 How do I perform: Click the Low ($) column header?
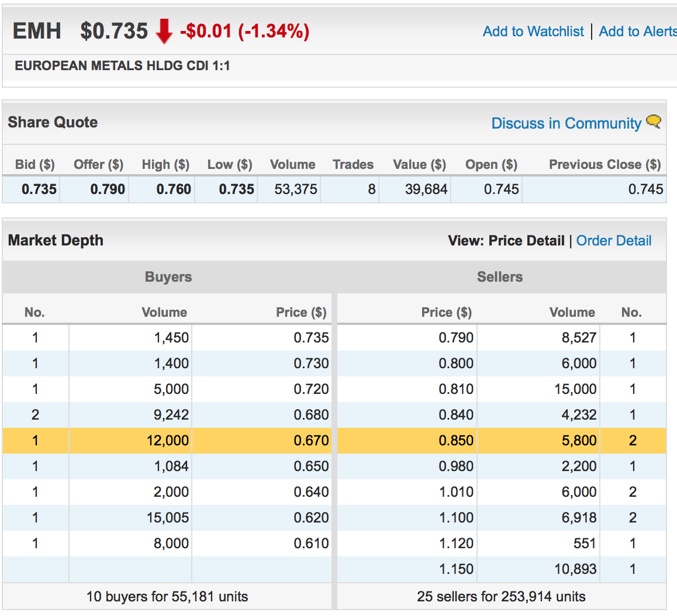click(x=230, y=164)
